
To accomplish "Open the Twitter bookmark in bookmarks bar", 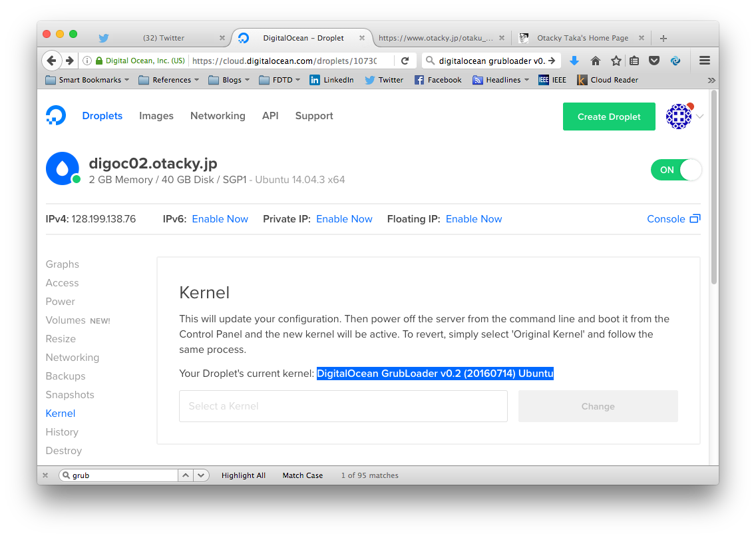I will coord(384,80).
